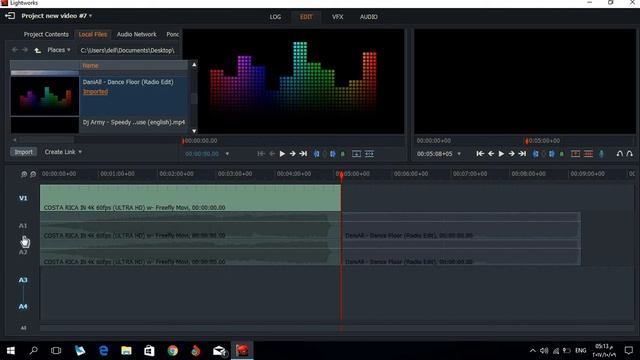Viewport: 640px width, 360px height.
Task: Select the DaniAll Dance Floor thumbnail
Action: 45,96
